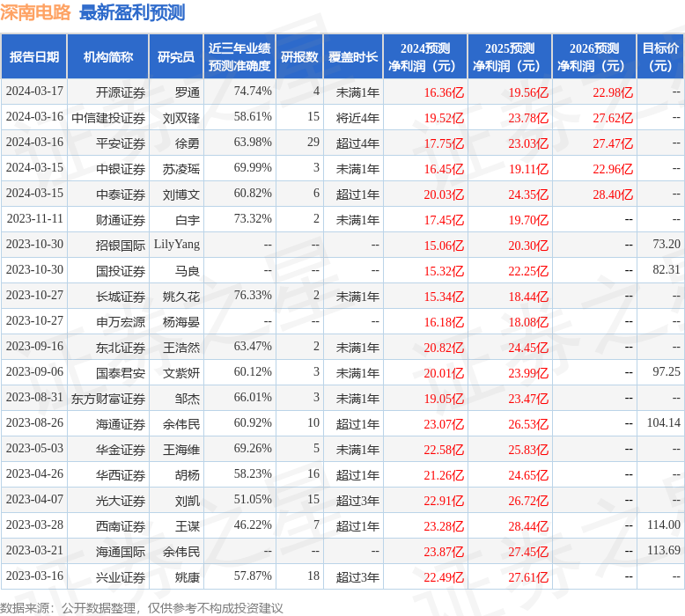Click the target price 97.25
The width and height of the screenshot is (685, 616).
click(667, 371)
